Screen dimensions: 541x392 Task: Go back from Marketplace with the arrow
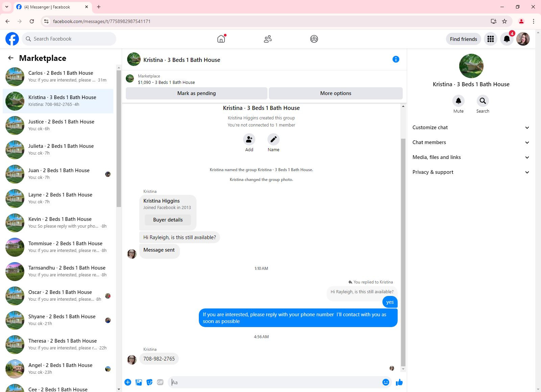click(11, 58)
